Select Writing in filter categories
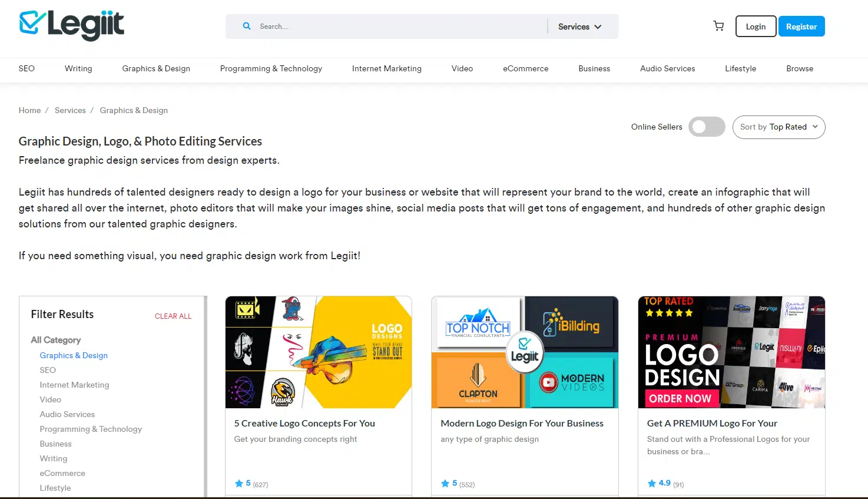This screenshot has width=868, height=499. point(53,458)
